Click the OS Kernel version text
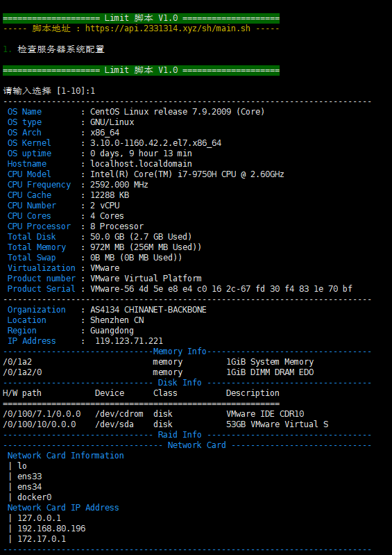The image size is (392, 555). [x=156, y=143]
